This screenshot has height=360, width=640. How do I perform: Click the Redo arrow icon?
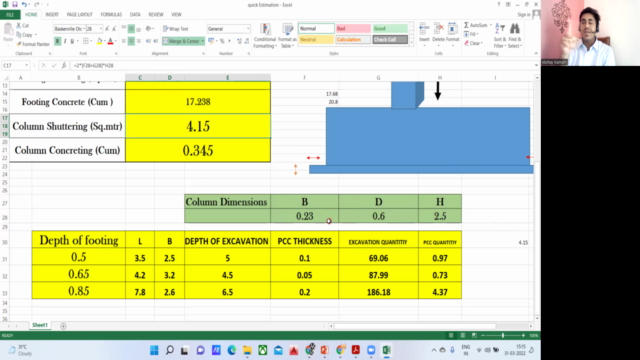point(36,4)
